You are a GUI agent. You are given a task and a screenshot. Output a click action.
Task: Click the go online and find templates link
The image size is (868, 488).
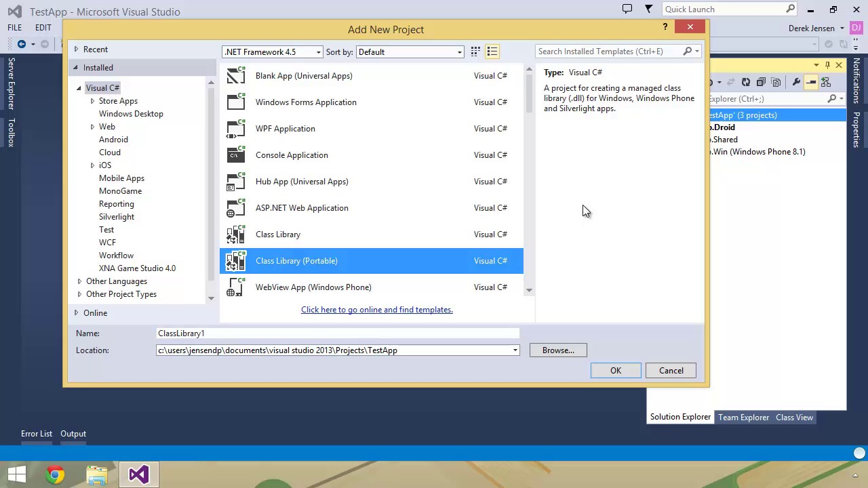(x=377, y=310)
